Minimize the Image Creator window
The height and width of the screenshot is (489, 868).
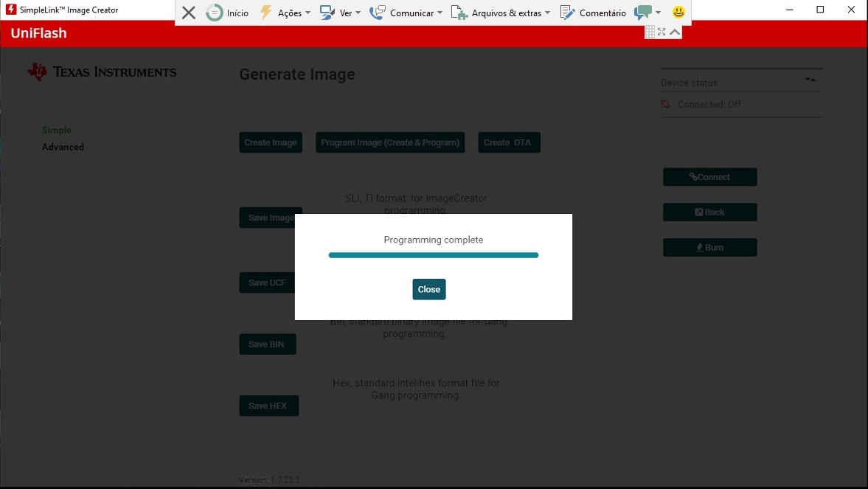coord(789,10)
